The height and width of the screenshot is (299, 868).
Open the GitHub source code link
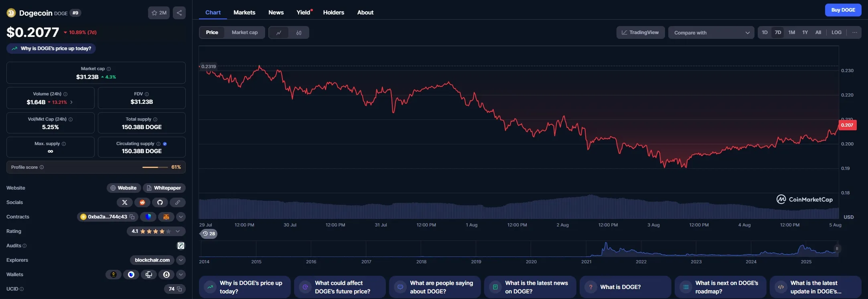[x=160, y=202]
